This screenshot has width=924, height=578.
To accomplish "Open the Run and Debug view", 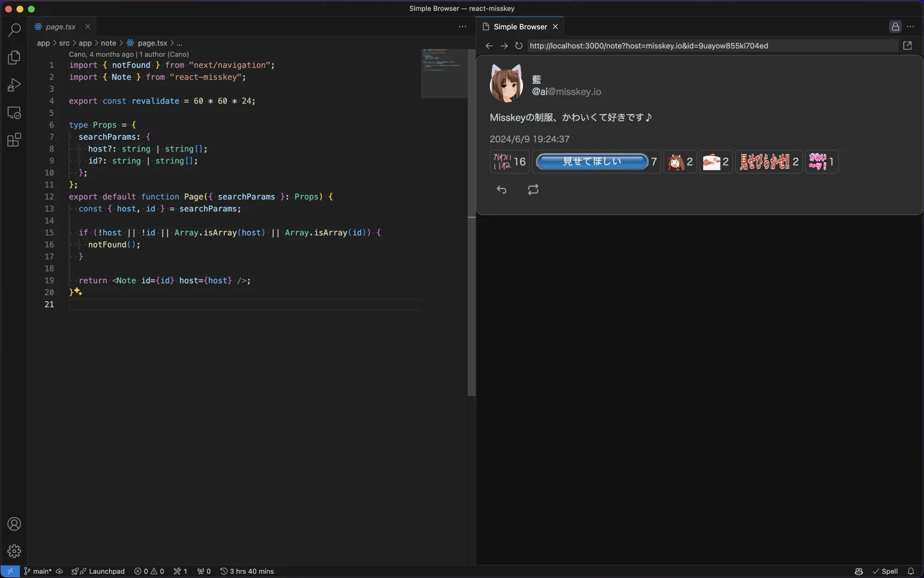I will coord(14,85).
